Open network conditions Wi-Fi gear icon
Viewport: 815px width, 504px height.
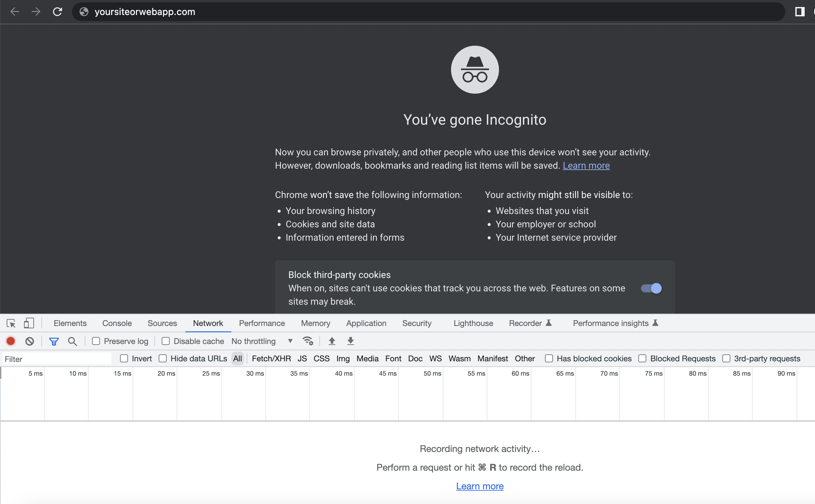(308, 341)
